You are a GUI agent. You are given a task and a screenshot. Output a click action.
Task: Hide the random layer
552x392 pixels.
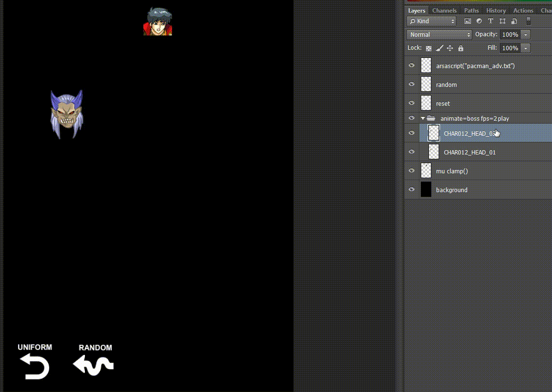coord(412,84)
